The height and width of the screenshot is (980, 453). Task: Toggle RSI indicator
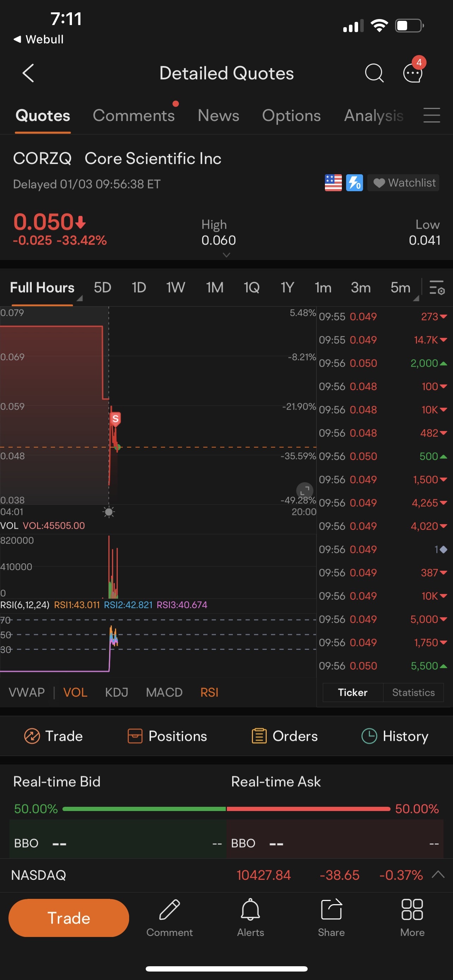(x=209, y=692)
